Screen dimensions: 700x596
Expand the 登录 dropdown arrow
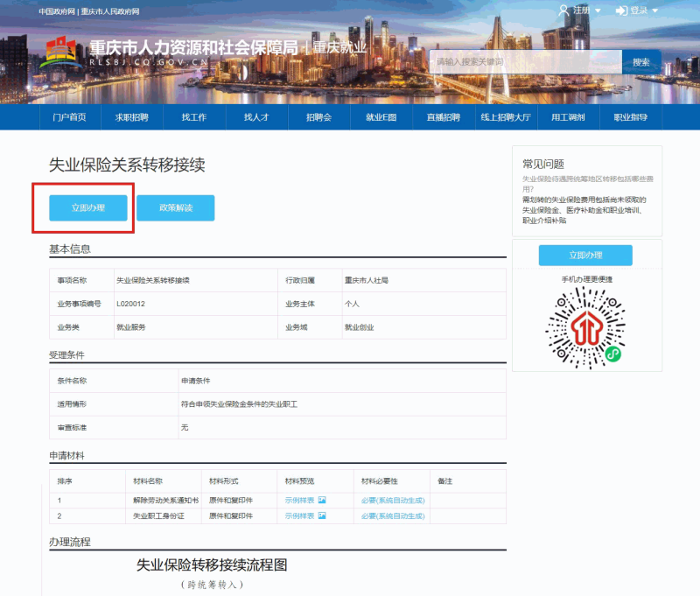(654, 11)
